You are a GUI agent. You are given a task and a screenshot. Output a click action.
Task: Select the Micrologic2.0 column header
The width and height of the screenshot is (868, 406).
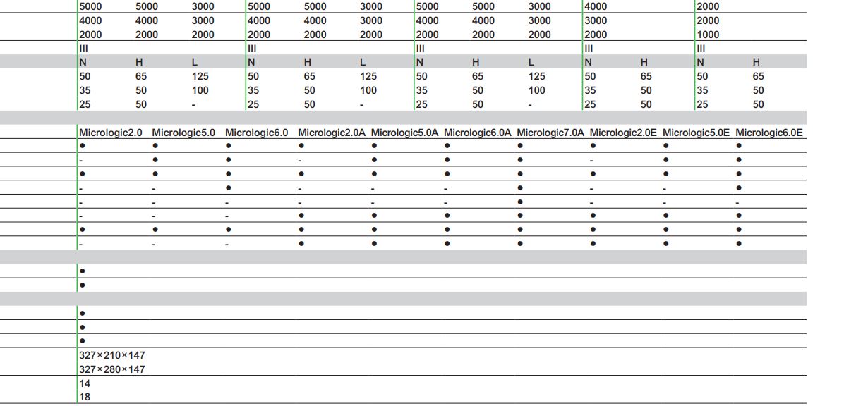coord(111,133)
